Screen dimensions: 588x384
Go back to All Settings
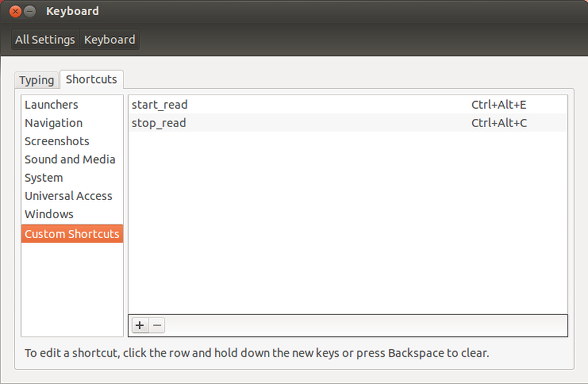45,39
